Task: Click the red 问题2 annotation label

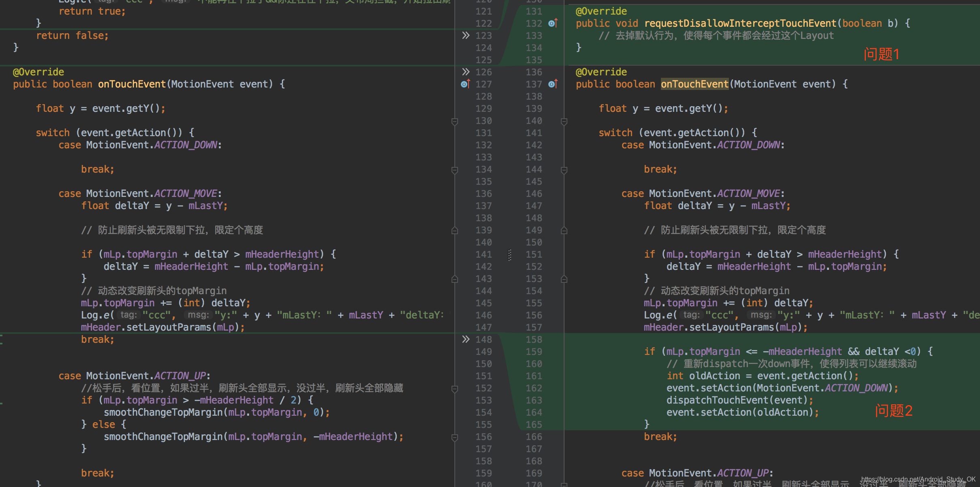Action: pos(893,410)
